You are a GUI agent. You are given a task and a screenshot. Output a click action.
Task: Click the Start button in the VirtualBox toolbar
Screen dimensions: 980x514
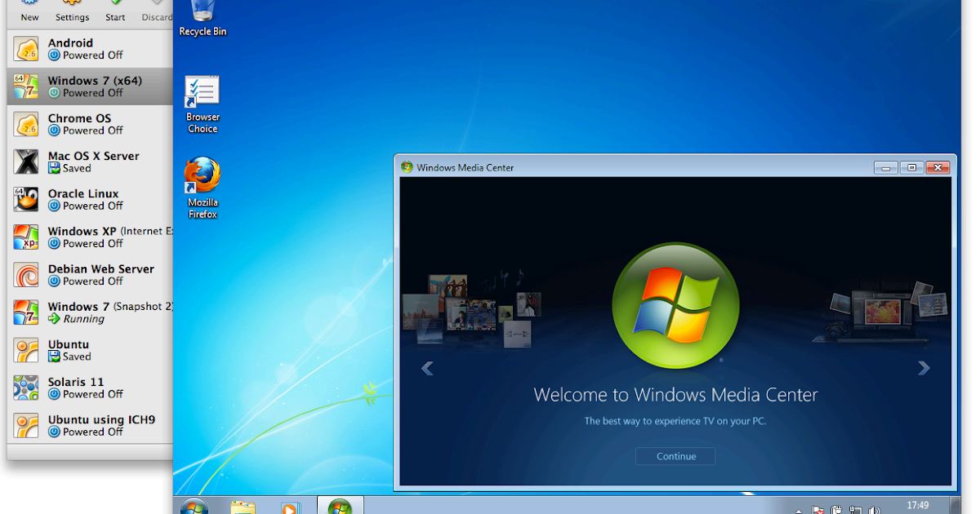115,11
